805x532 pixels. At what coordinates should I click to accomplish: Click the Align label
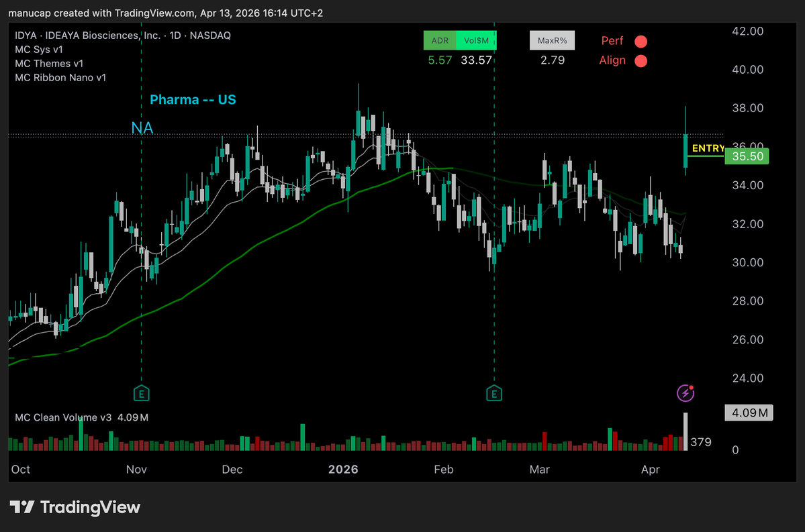click(612, 60)
